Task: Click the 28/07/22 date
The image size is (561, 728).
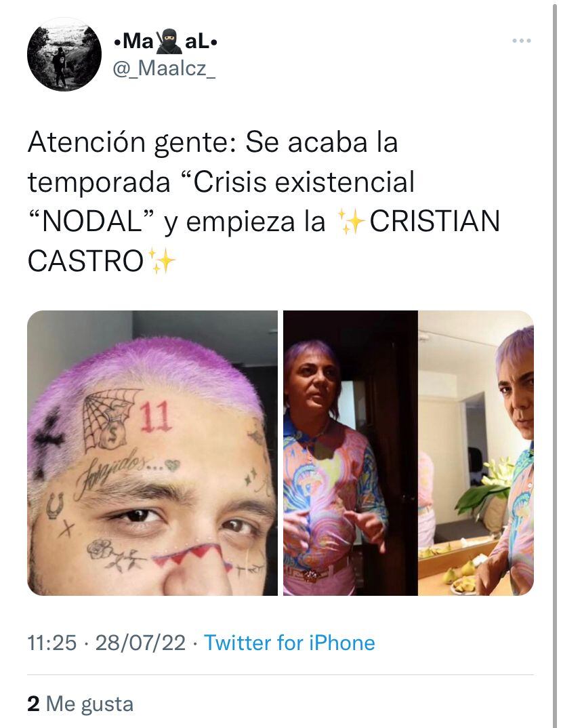Action: pos(140,643)
